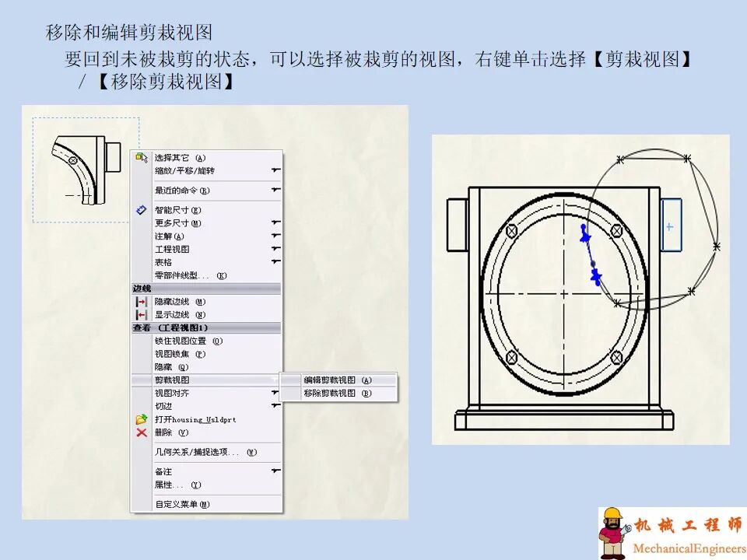Click the 隐藏边线 Hide Edge icon
The width and height of the screenshot is (747, 560).
point(140,301)
